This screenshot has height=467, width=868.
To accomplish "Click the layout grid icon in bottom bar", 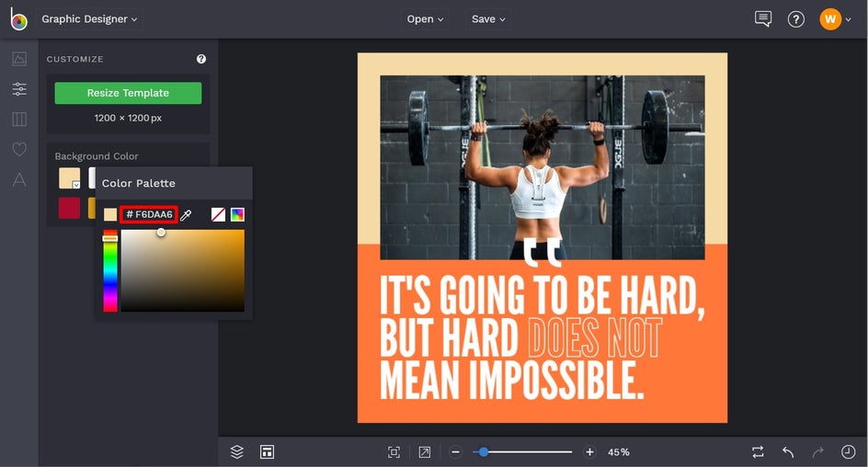I will [x=267, y=452].
